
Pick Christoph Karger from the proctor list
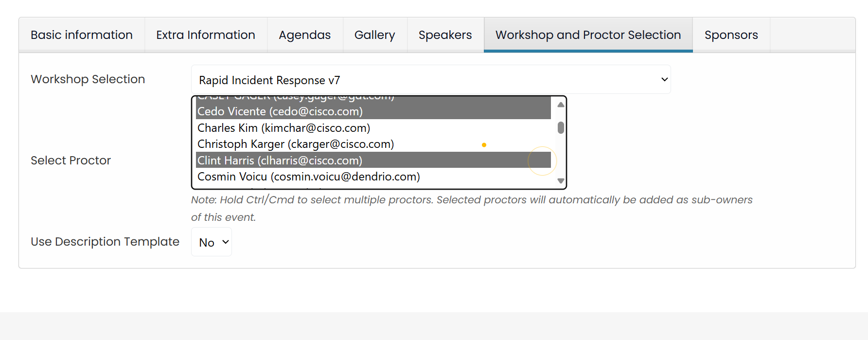pyautogui.click(x=296, y=144)
